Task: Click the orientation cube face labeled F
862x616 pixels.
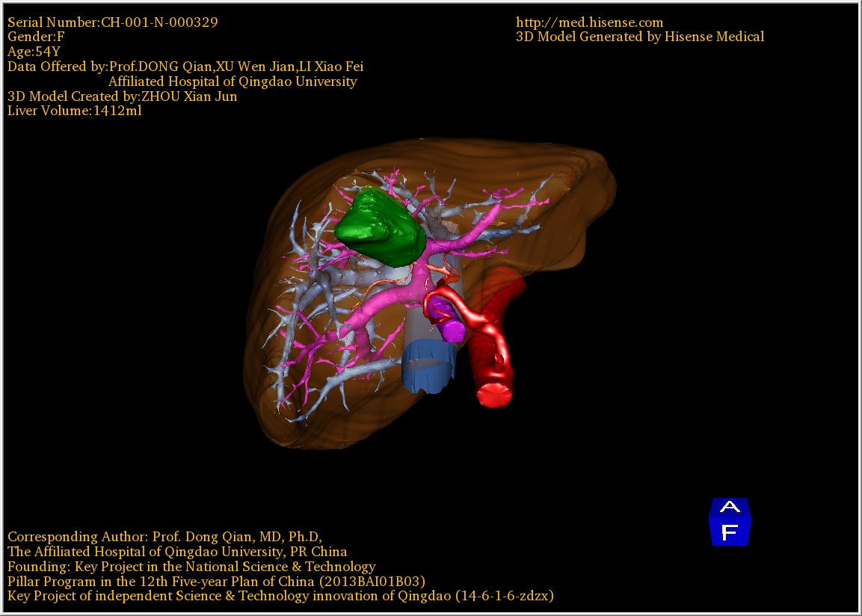Action: tap(730, 532)
